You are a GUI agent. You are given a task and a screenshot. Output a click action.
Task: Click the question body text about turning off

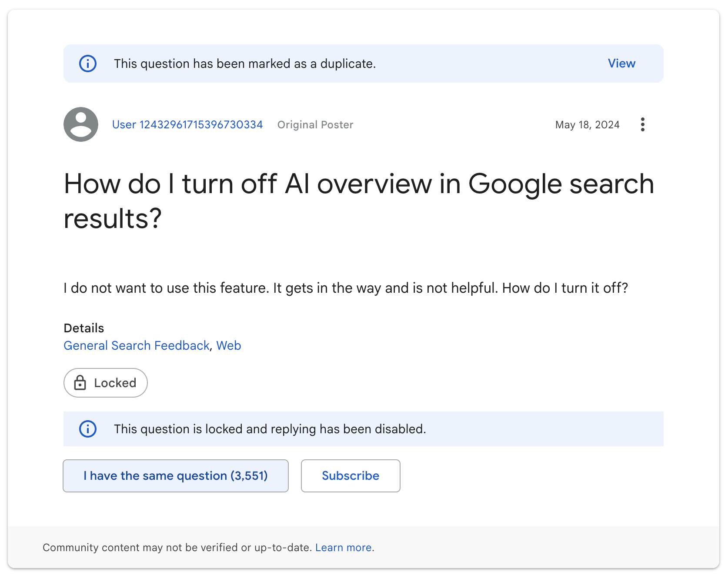[x=346, y=288]
